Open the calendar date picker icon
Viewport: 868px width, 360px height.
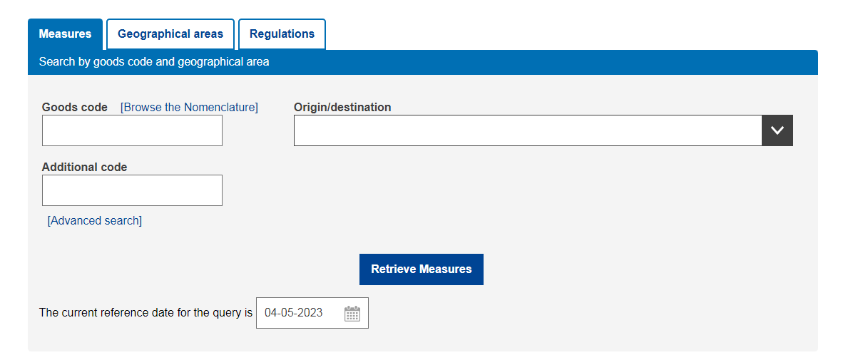point(352,314)
